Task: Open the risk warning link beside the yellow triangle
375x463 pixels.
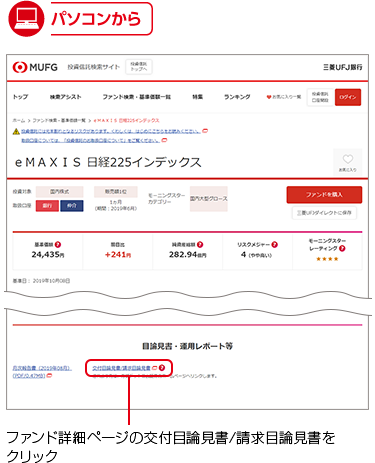Action: [x=111, y=131]
